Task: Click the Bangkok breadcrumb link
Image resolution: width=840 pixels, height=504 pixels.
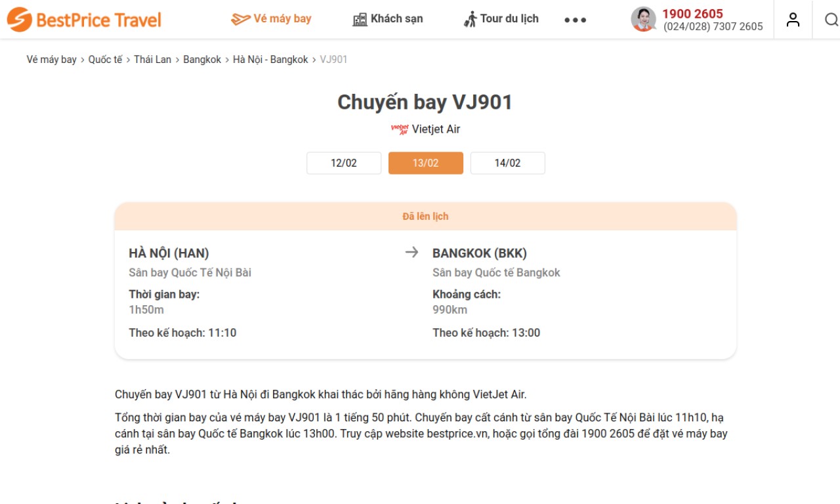Action: pos(202,59)
